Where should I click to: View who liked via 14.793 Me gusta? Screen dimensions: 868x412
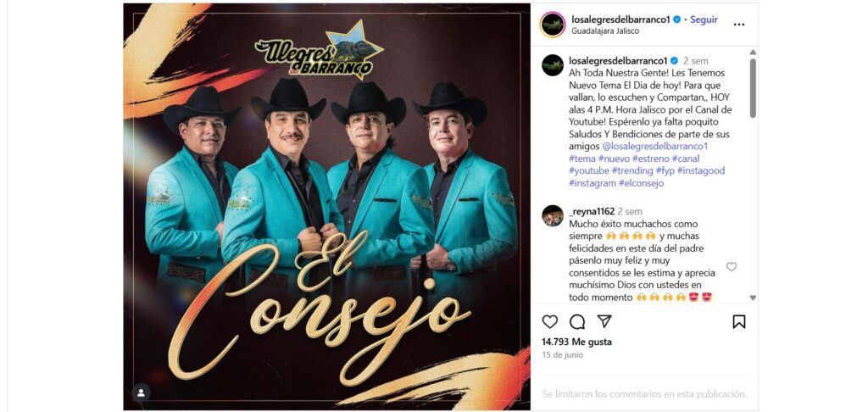576,342
